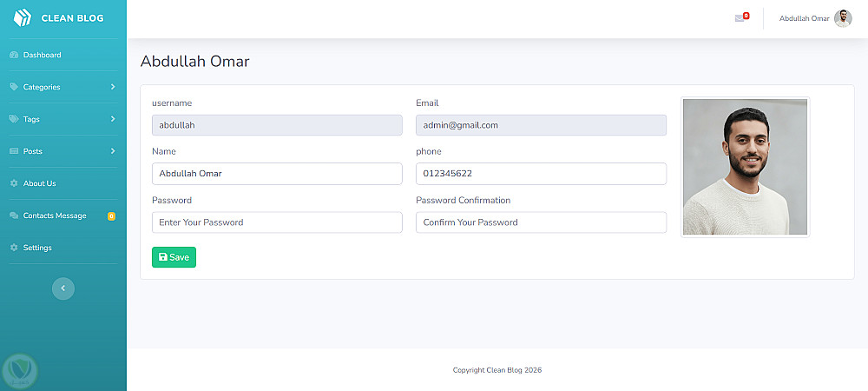Expand the Tags submenu chevron

click(x=113, y=119)
